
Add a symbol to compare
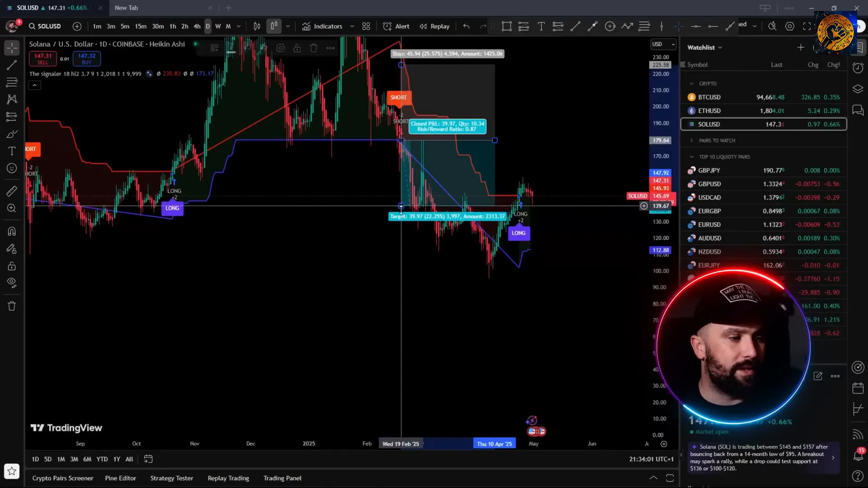[77, 26]
